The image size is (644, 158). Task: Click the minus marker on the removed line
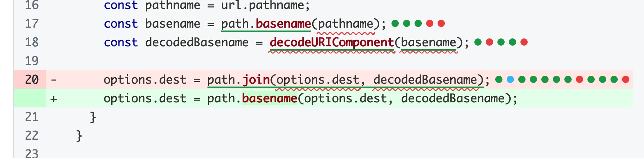tap(54, 79)
